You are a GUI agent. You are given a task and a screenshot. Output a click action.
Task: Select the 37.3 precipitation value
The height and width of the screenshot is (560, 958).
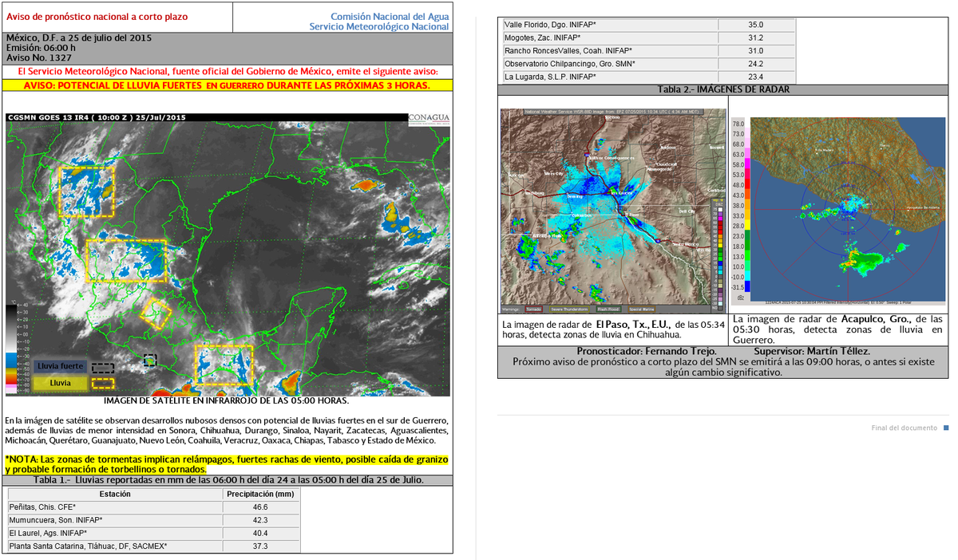[260, 546]
